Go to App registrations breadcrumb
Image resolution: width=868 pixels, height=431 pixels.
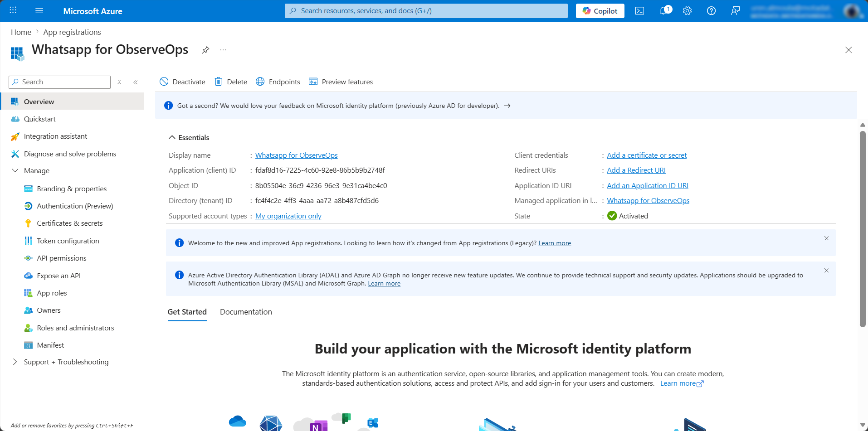tap(72, 32)
